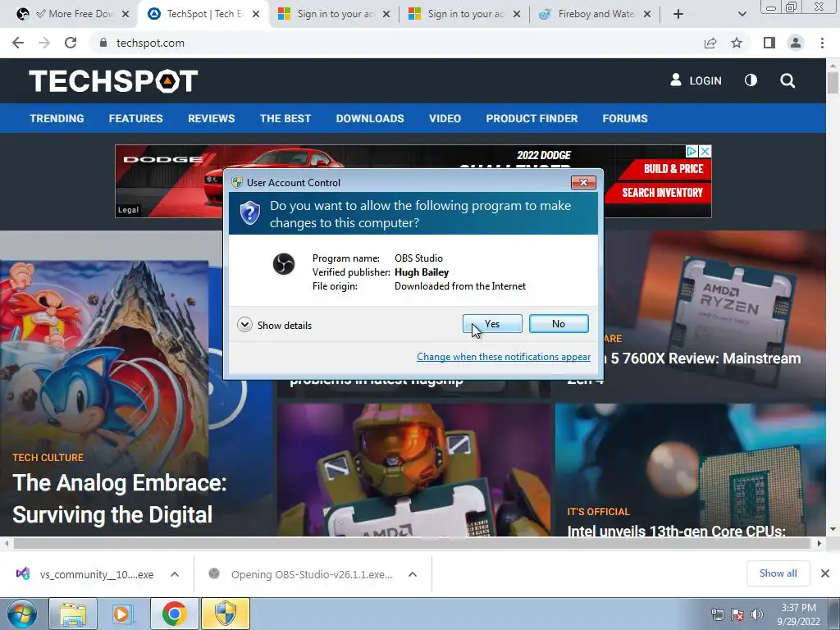The width and height of the screenshot is (840, 630).
Task: Open TECH CULTURE category label
Action: click(x=48, y=458)
